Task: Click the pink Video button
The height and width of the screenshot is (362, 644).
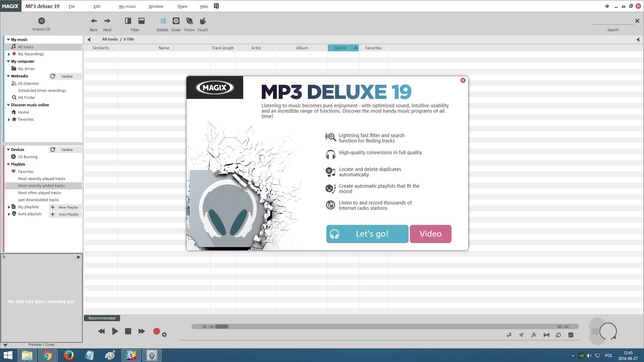Action: (431, 234)
